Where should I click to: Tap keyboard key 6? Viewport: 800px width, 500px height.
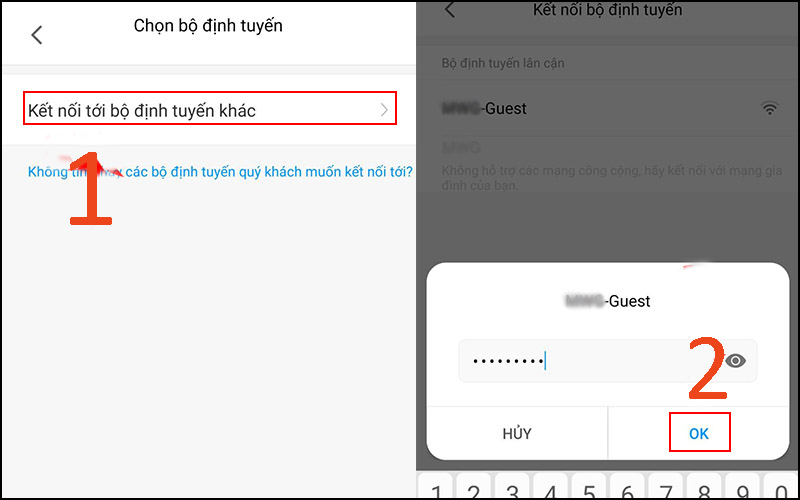point(628,488)
